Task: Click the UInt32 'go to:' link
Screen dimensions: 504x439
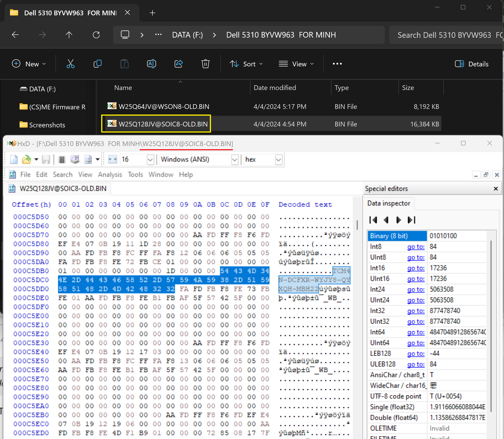Action: pyautogui.click(x=416, y=321)
